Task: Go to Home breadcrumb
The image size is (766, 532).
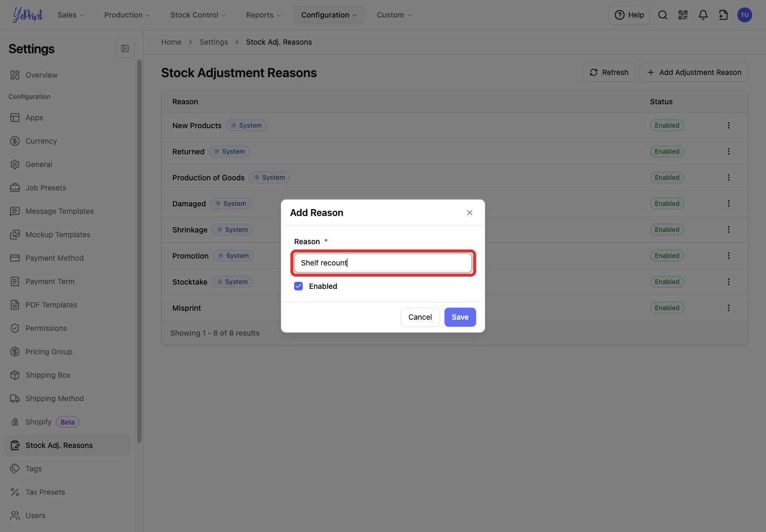Action: click(171, 42)
